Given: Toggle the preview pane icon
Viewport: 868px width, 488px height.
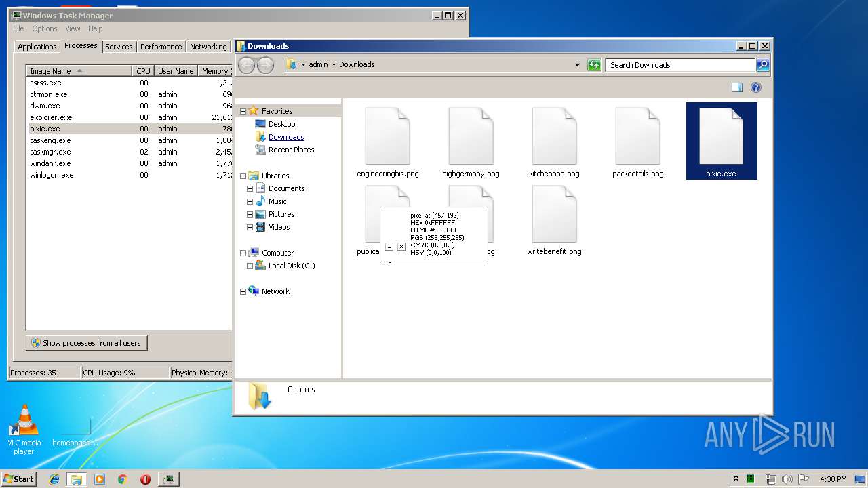Looking at the screenshot, I should pos(737,87).
